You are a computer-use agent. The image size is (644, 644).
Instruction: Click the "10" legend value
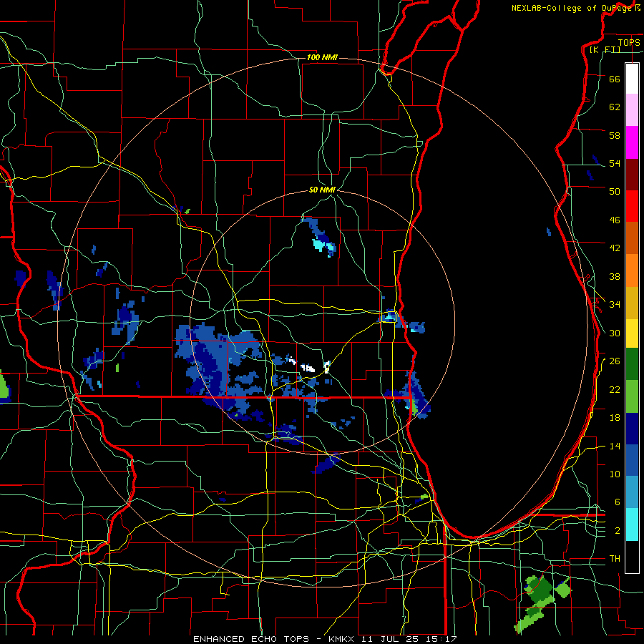coord(615,474)
